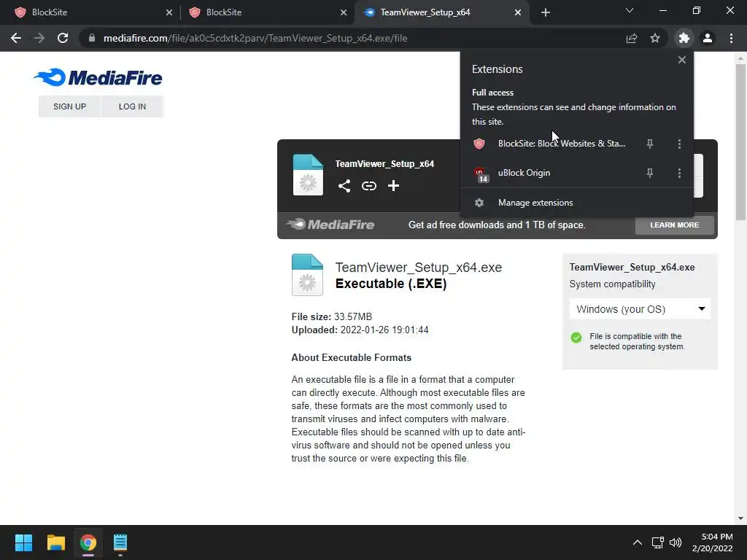
Task: Click the network tray icon
Action: [x=658, y=542]
